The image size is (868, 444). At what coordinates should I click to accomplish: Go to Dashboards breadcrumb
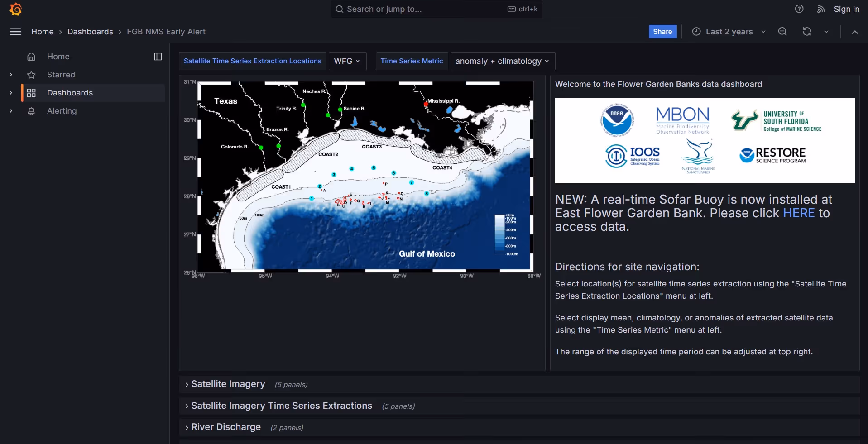coord(90,32)
